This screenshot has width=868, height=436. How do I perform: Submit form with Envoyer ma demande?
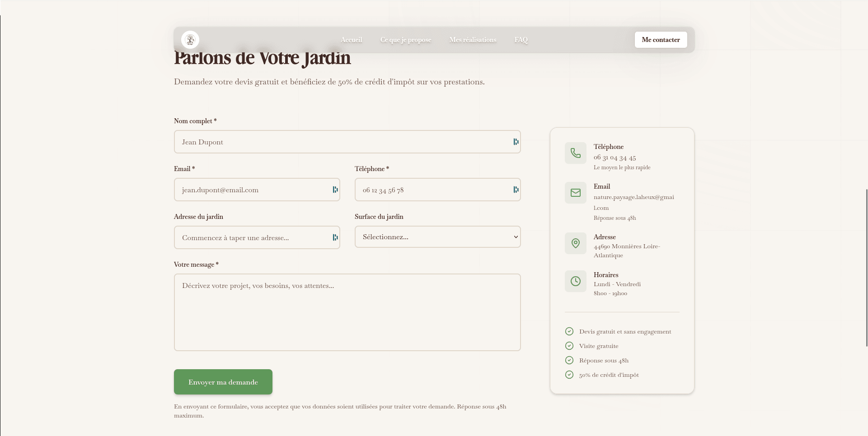coord(223,382)
